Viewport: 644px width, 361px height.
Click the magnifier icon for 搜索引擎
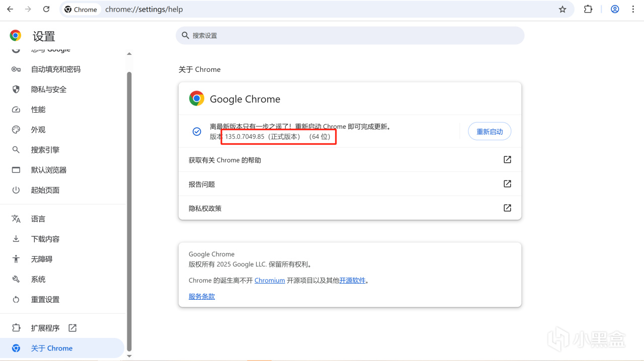[16, 150]
